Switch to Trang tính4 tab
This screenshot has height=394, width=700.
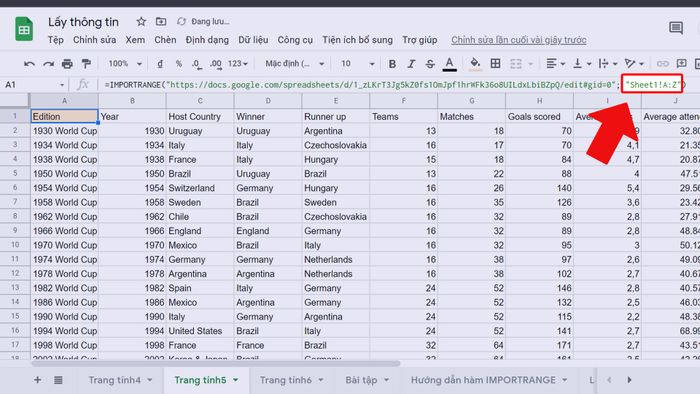point(115,380)
